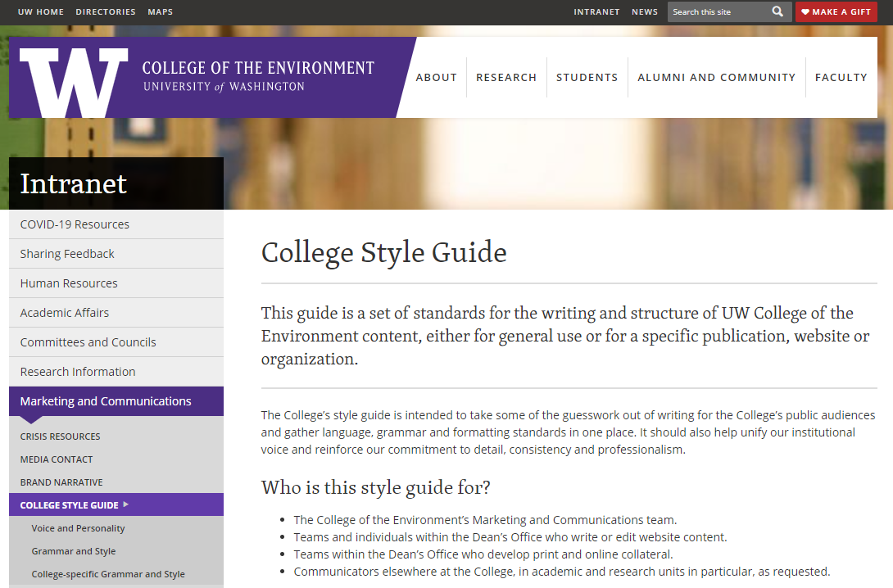Open the Alumni and Community menu
Viewport: 893px width, 588px height.
717,78
